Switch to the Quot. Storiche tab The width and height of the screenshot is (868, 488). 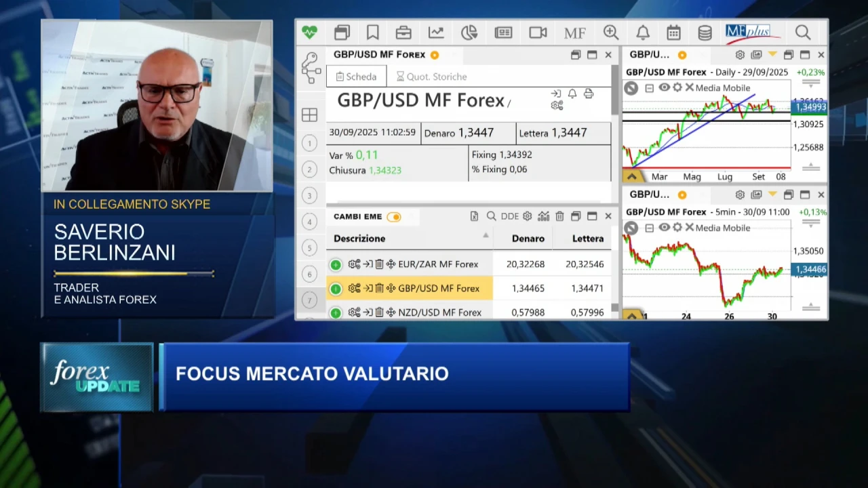432,77
